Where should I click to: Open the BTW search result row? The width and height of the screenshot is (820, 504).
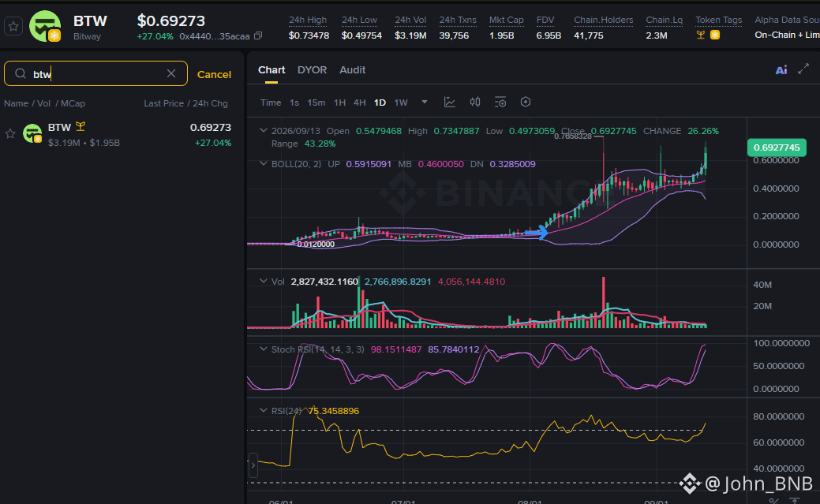118,134
